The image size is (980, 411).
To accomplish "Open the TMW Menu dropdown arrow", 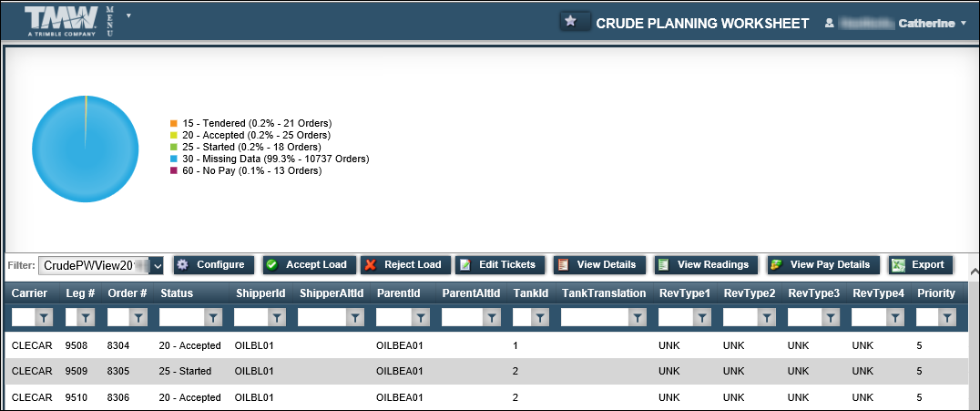I will click(128, 15).
